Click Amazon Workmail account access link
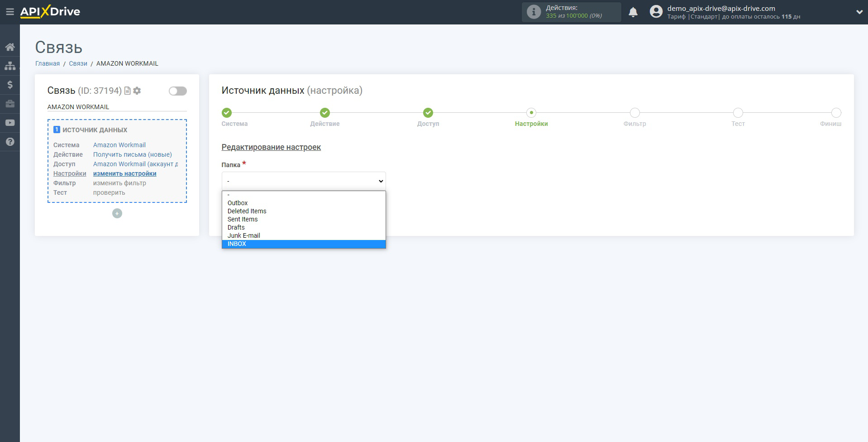The height and width of the screenshot is (442, 868). (136, 164)
